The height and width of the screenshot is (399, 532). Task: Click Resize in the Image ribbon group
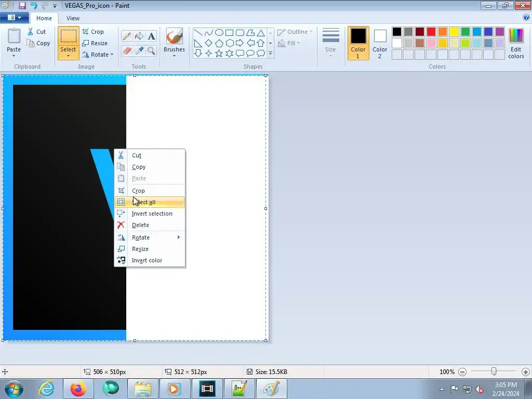click(95, 43)
